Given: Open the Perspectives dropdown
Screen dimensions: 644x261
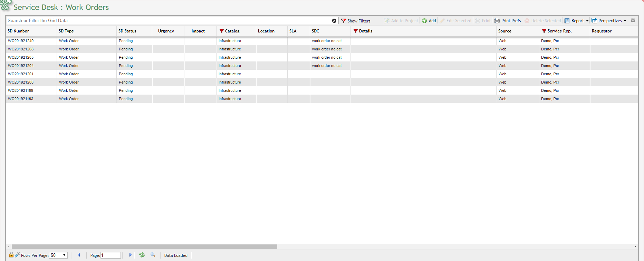Looking at the screenshot, I should click(609, 21).
